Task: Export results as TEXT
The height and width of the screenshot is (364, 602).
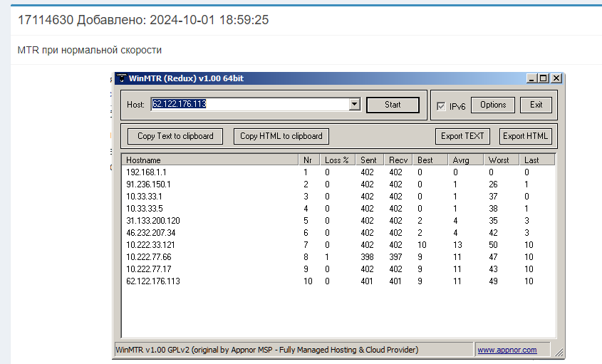Action: pyautogui.click(x=462, y=136)
